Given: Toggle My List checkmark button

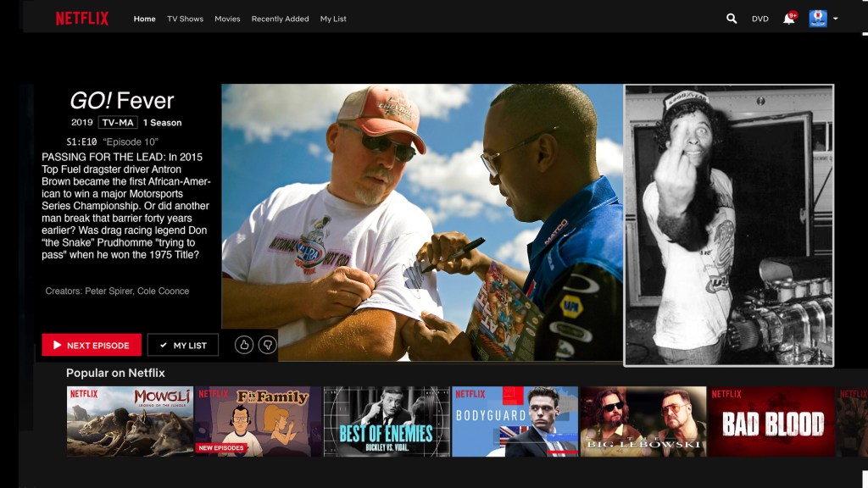Looking at the screenshot, I should point(182,345).
